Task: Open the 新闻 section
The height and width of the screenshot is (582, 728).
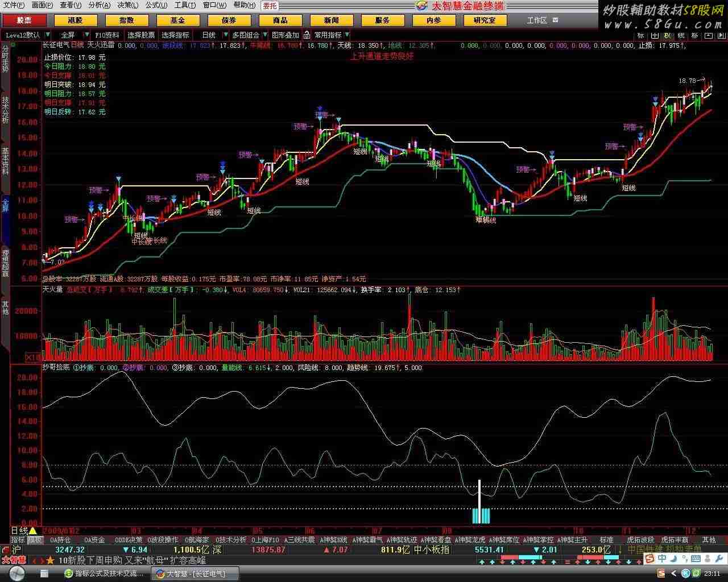Action: [x=331, y=20]
